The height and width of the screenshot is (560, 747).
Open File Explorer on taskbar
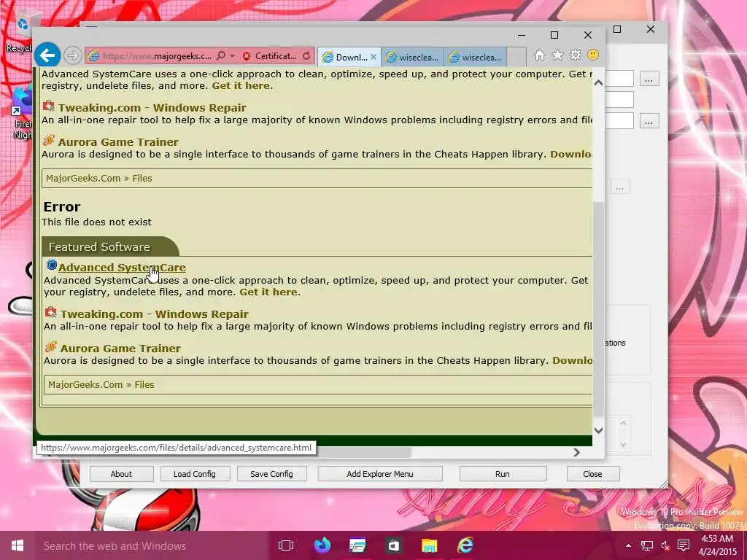[x=429, y=545]
